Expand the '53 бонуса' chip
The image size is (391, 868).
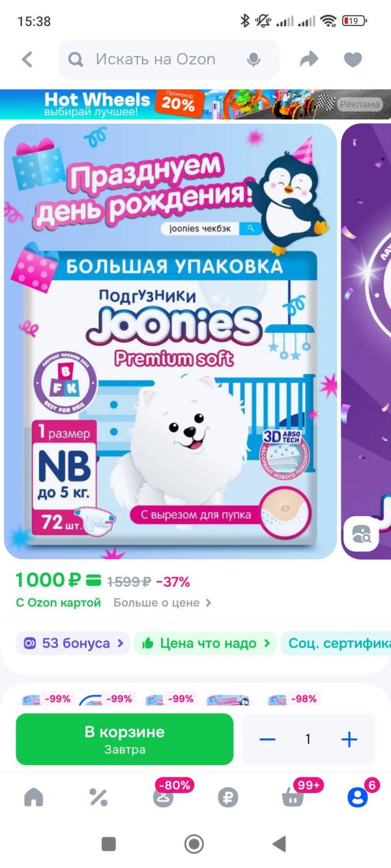[x=73, y=643]
